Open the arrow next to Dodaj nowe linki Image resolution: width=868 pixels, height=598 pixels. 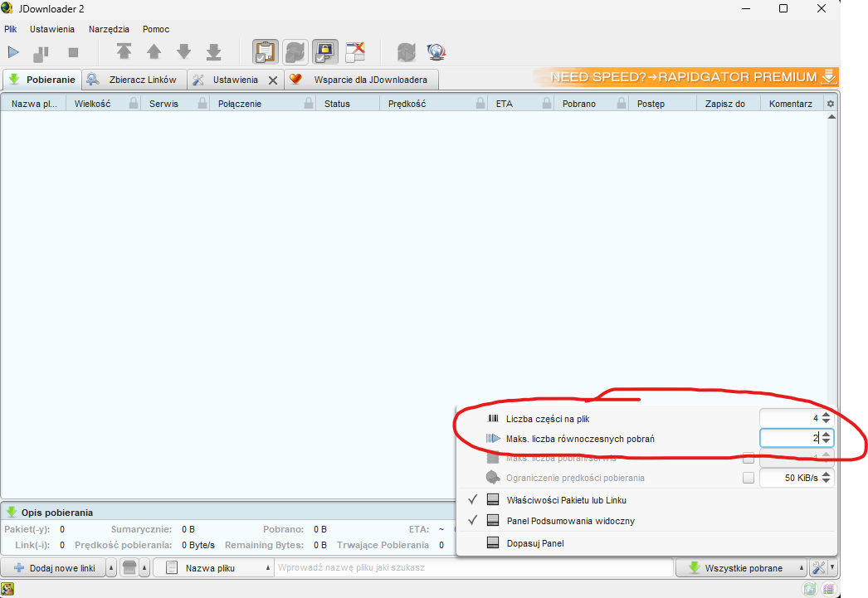pyautogui.click(x=110, y=568)
